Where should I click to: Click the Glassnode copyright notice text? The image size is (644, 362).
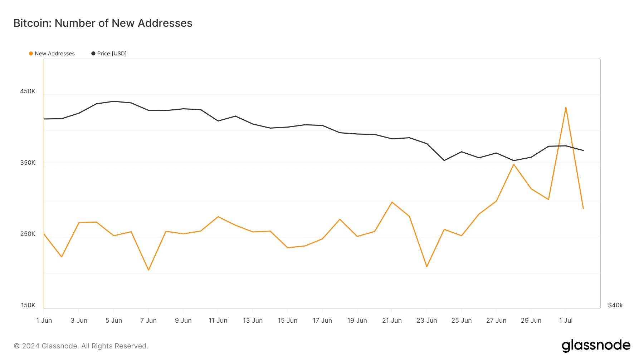(x=81, y=346)
